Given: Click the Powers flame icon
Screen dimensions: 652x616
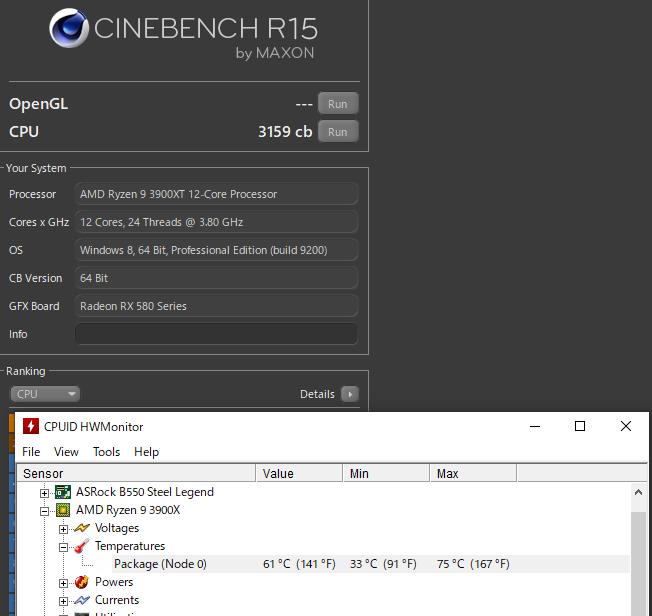Looking at the screenshot, I should coord(82,582).
